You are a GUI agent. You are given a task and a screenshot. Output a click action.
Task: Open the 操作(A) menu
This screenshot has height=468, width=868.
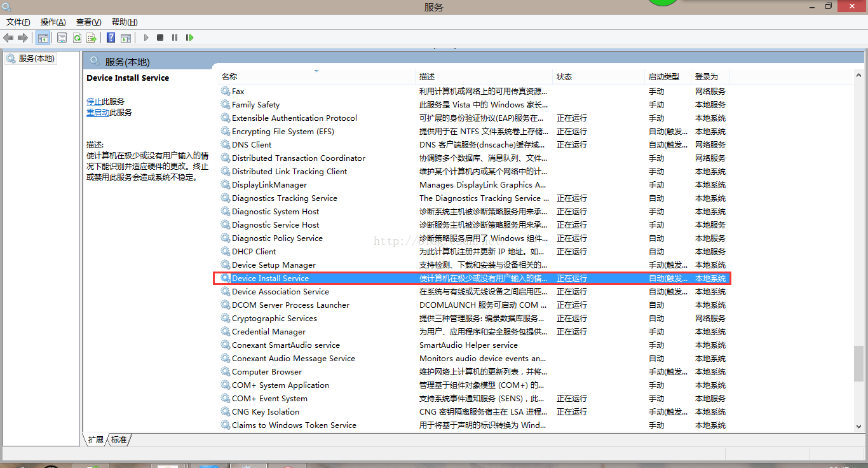point(53,22)
